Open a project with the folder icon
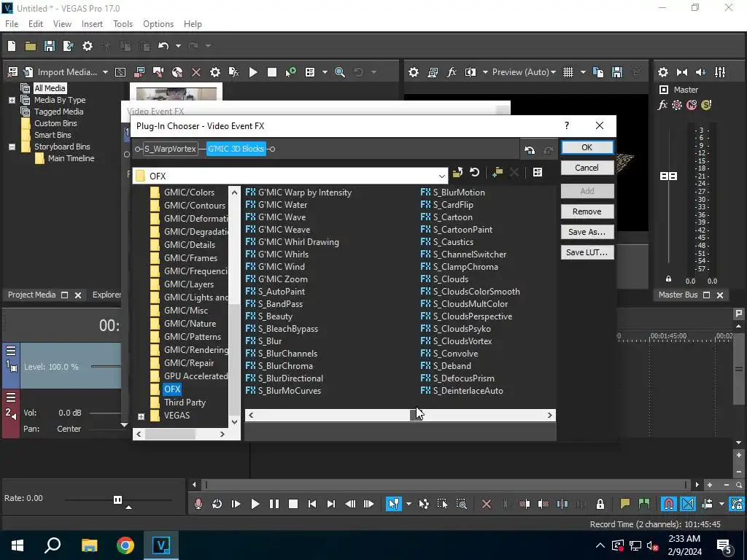This screenshot has height=560, width=747. (31, 46)
